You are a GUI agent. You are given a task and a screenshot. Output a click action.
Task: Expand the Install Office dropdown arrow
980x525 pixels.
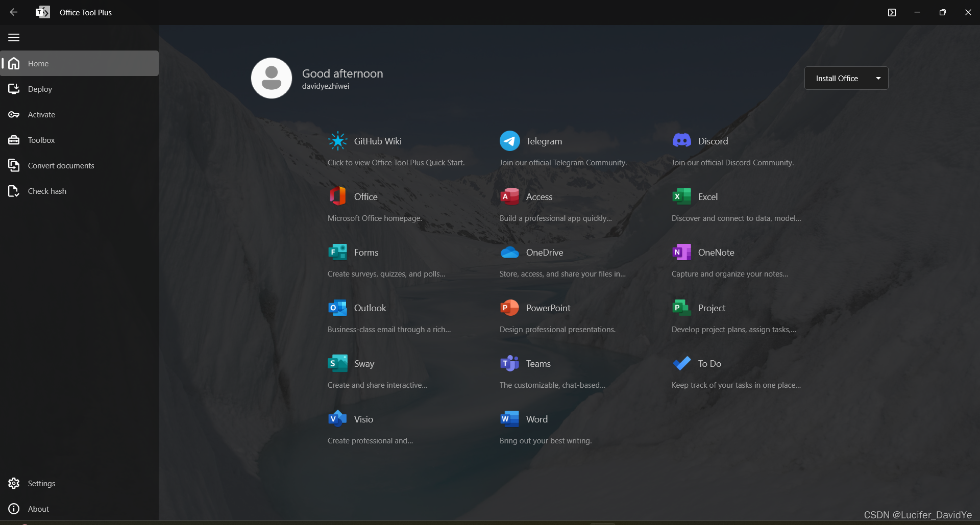pos(878,78)
